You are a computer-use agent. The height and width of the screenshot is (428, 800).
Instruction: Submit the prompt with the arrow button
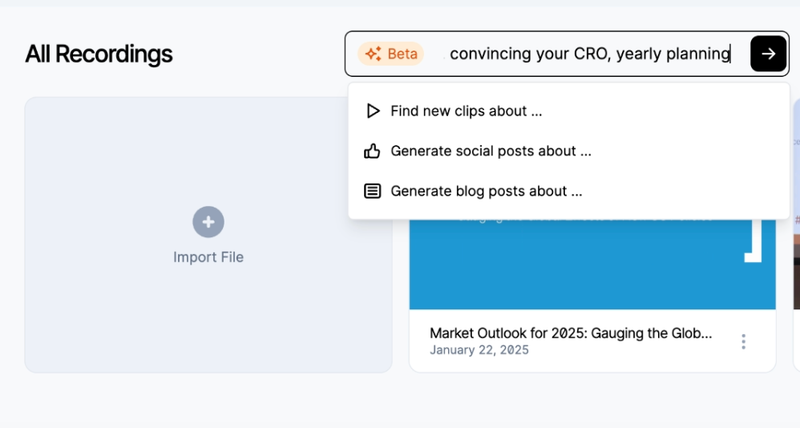(768, 54)
